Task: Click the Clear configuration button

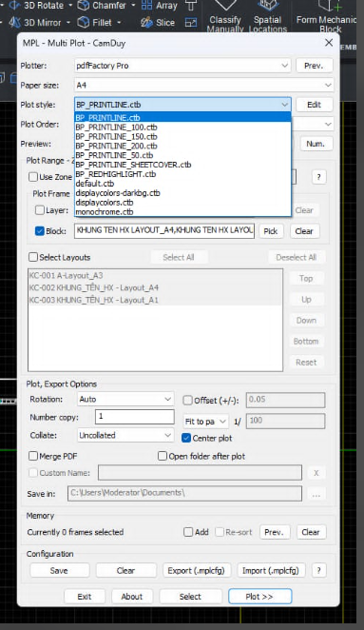Action: pos(125,571)
